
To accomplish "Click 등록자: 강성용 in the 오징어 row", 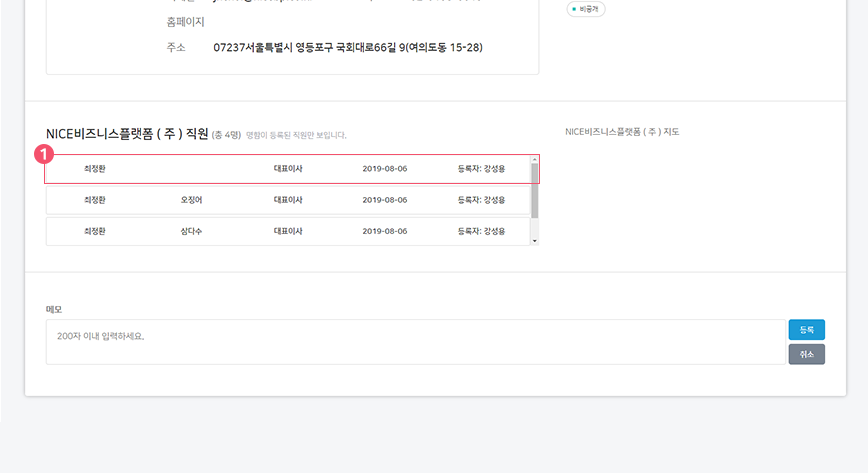I will [x=481, y=200].
